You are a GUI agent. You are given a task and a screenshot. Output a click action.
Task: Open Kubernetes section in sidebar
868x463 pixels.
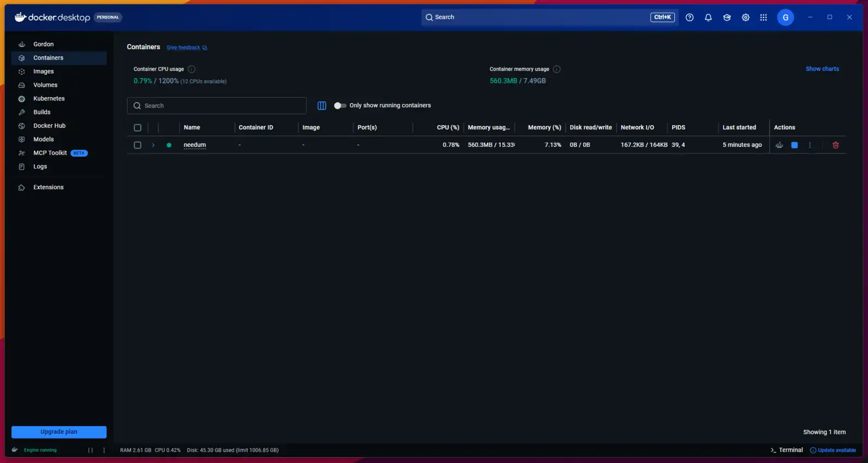[59, 99]
